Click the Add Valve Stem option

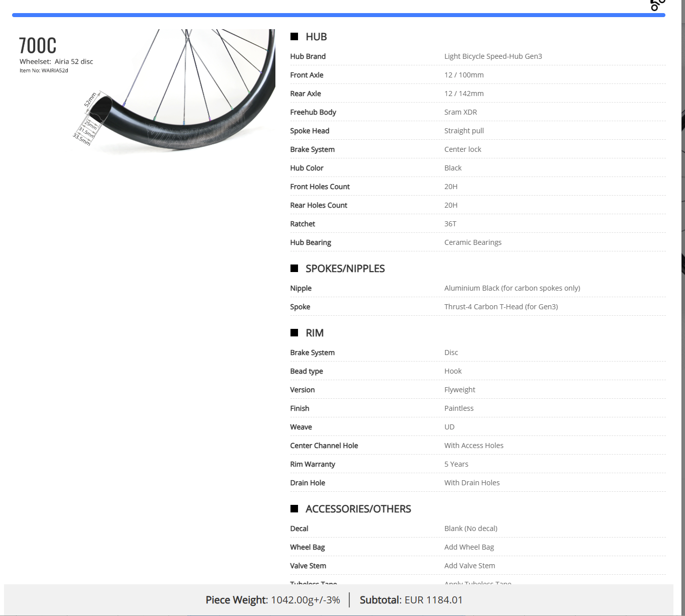pyautogui.click(x=469, y=566)
